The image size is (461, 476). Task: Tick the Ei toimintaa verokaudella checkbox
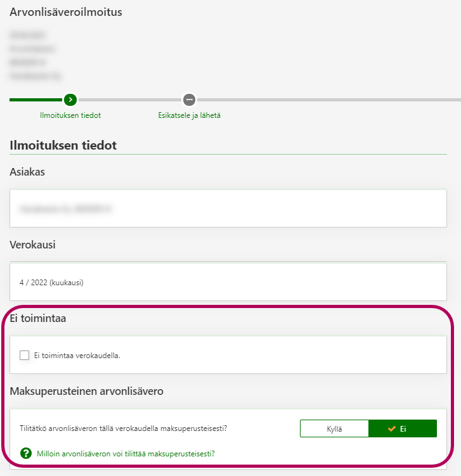tap(25, 355)
